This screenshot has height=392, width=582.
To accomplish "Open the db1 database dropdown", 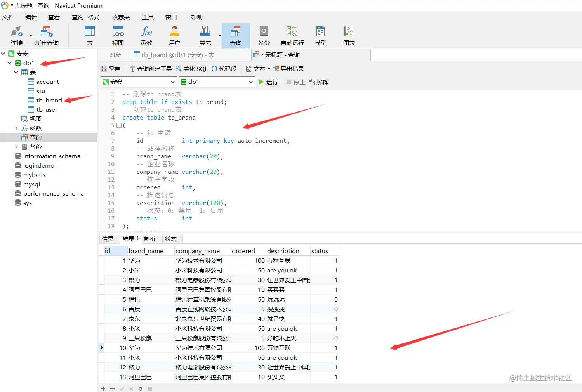I will [217, 82].
